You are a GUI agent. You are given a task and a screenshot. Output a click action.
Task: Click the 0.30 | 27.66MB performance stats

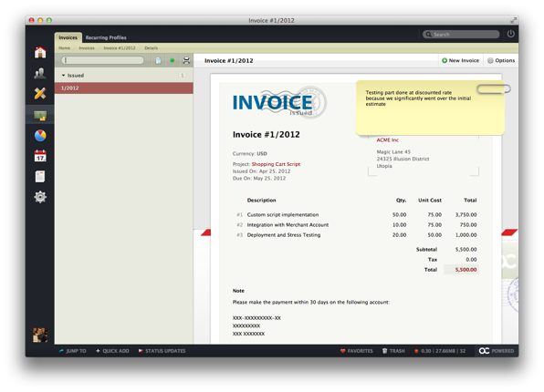(440, 351)
